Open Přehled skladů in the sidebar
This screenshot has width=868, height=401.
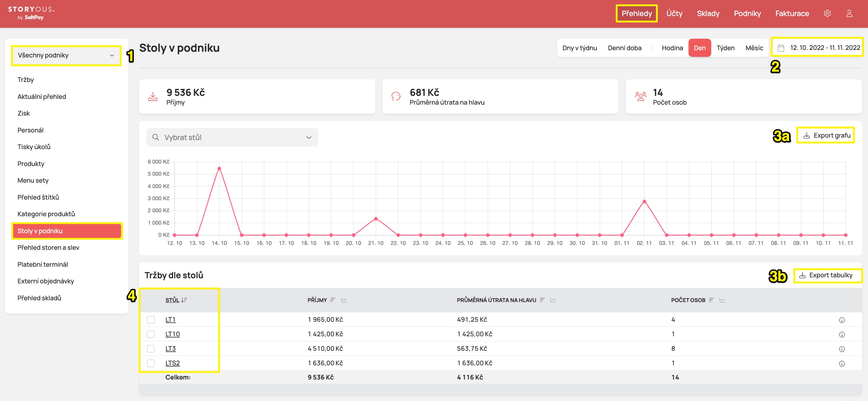coord(39,298)
